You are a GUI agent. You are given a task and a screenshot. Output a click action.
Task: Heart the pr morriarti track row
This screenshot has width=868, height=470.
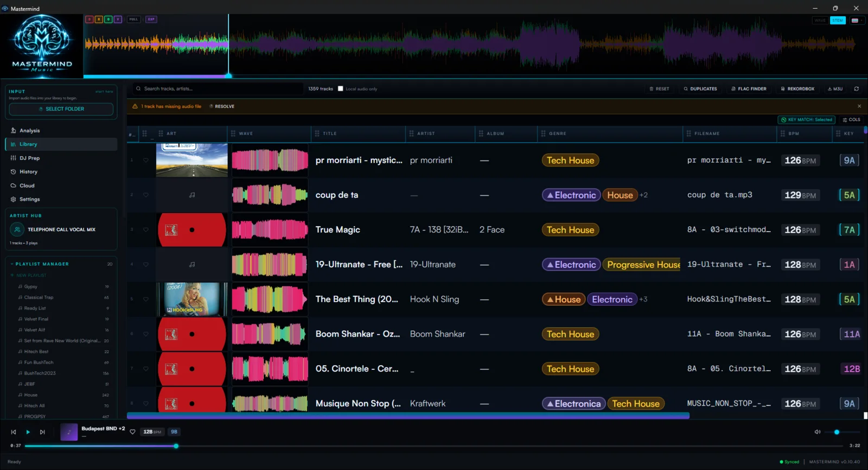[146, 160]
